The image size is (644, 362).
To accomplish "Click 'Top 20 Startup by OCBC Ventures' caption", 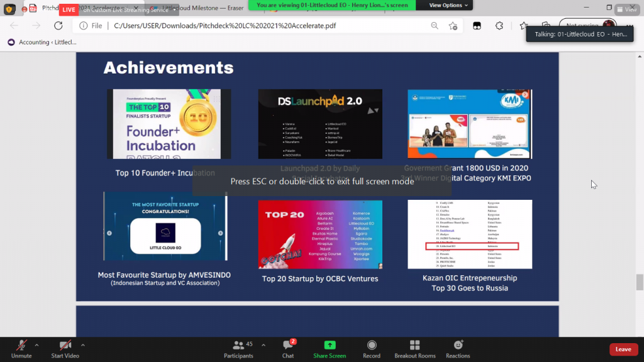I will 320,278.
